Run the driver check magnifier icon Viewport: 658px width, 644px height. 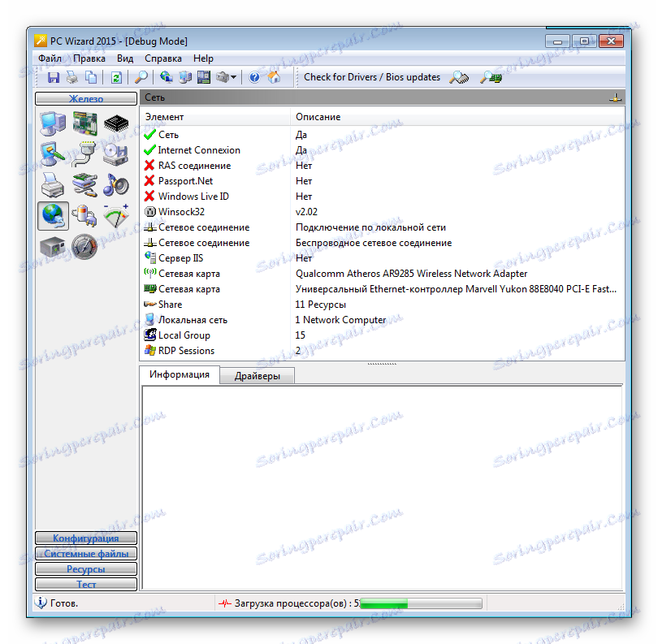pos(459,78)
